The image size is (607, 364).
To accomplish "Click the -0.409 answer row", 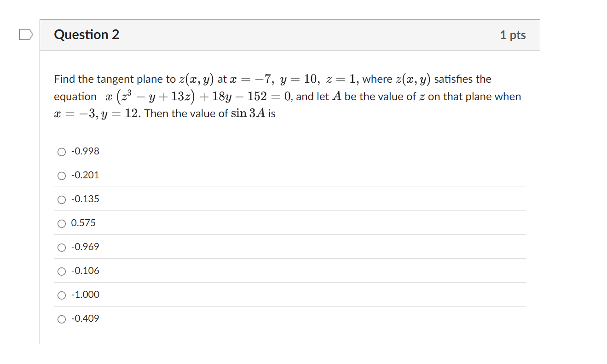I will tap(276, 318).
